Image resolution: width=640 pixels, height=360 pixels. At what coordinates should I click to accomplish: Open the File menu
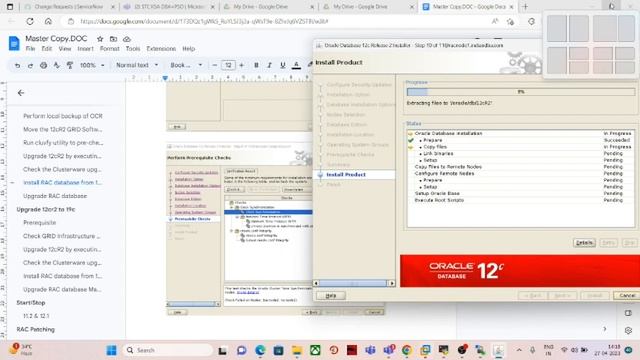[x=30, y=49]
